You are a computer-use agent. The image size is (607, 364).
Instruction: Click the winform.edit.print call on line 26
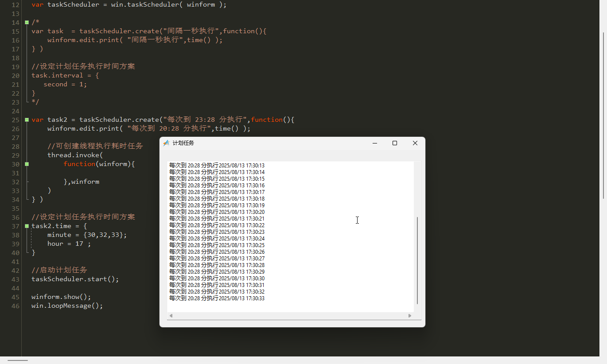[149, 128]
